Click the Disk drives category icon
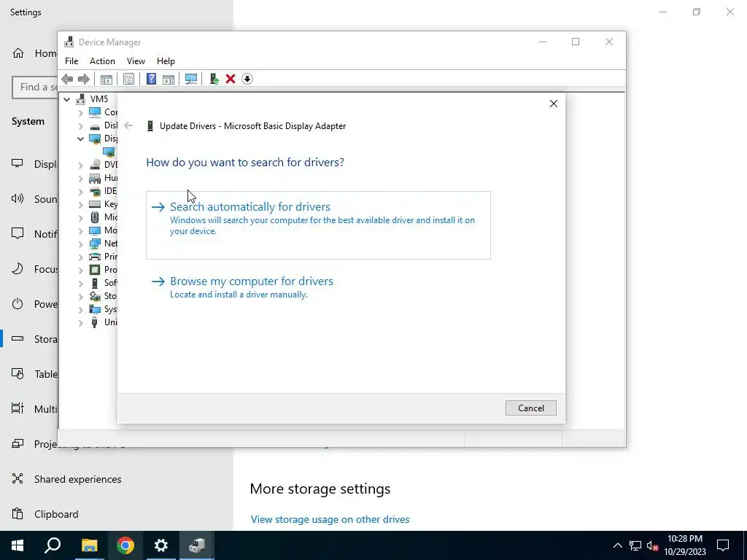The image size is (747, 560). pos(95,125)
